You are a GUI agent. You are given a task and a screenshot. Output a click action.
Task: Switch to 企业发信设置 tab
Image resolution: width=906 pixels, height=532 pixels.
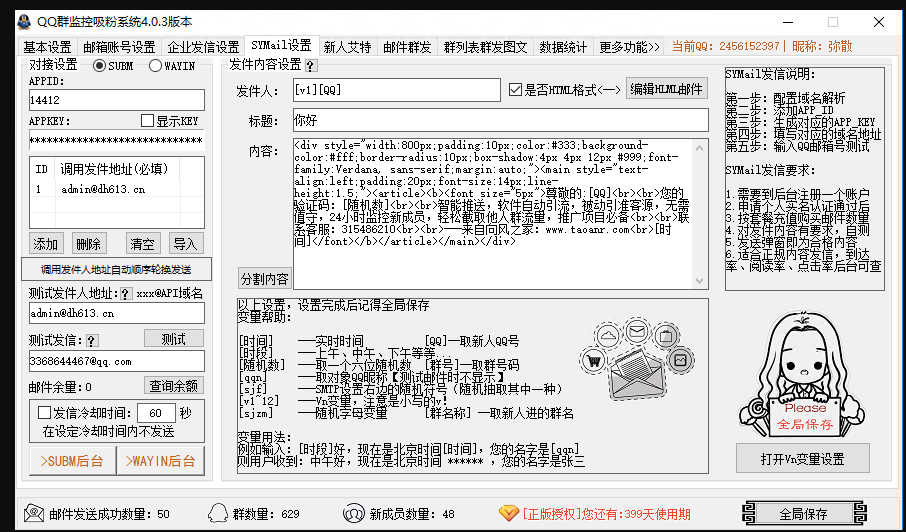[x=203, y=47]
